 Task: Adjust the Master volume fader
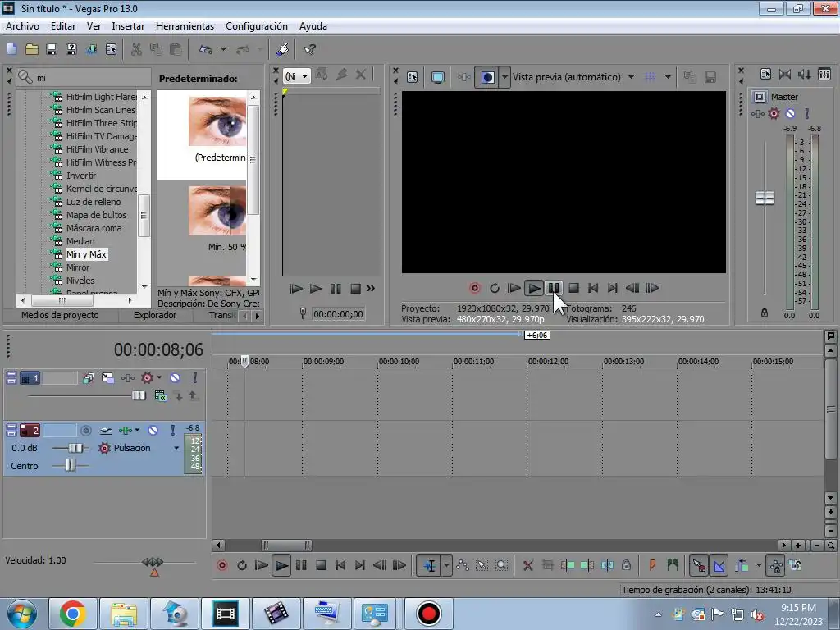point(765,198)
